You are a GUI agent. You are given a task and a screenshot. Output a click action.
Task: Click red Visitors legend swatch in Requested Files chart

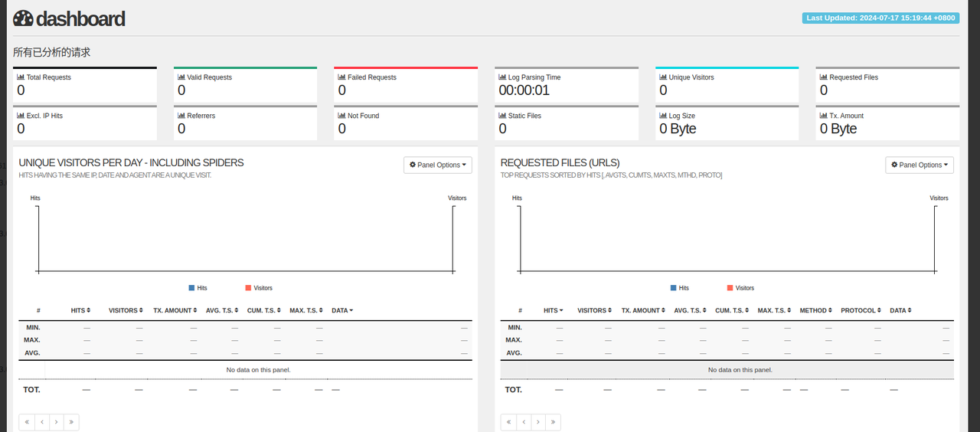click(x=730, y=288)
